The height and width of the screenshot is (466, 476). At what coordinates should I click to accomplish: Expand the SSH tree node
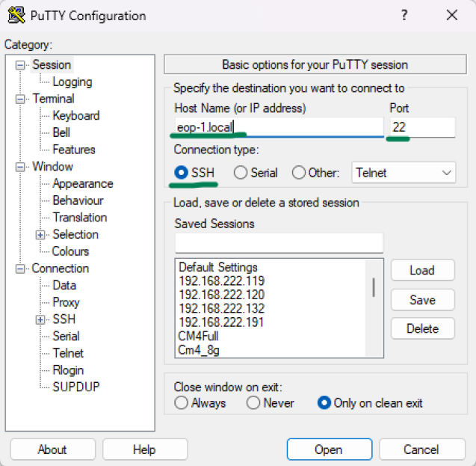[40, 319]
